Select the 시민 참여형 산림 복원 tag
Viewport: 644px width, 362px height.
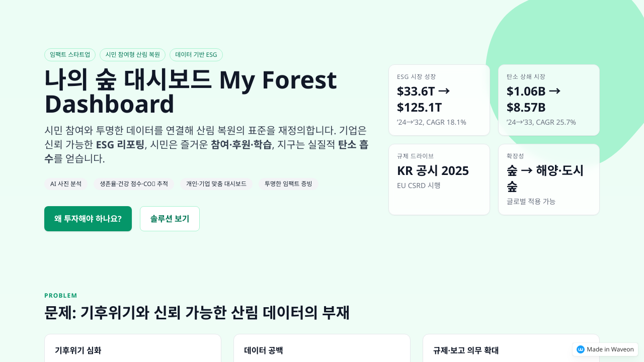coord(132,55)
